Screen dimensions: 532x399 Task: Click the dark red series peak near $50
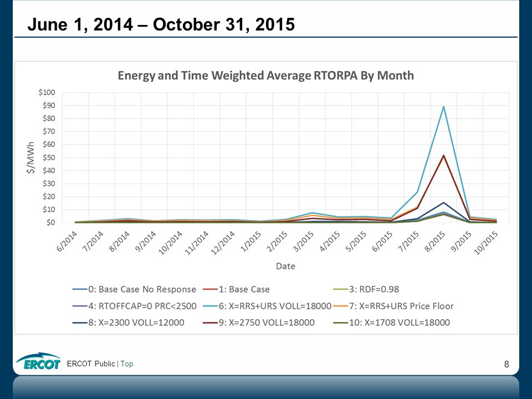click(443, 156)
